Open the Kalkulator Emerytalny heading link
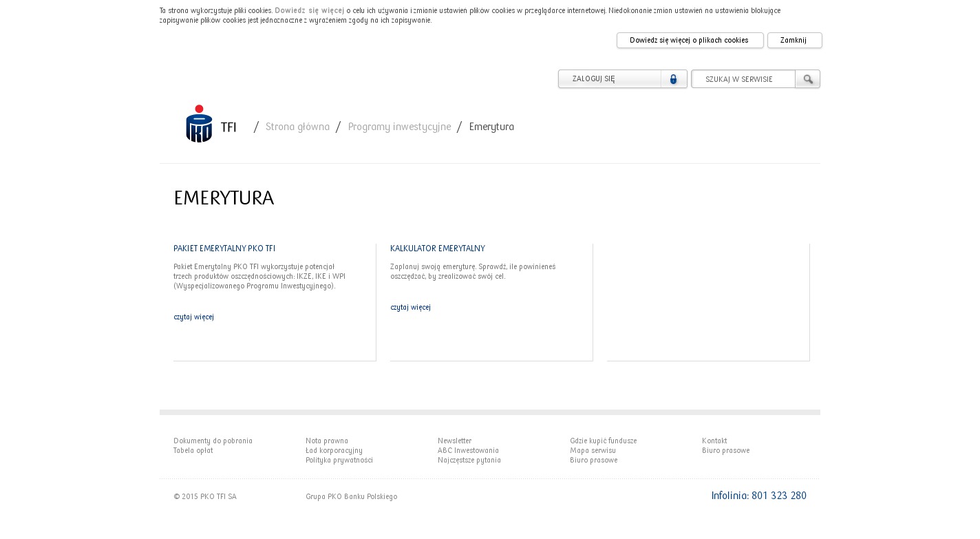 click(x=438, y=249)
